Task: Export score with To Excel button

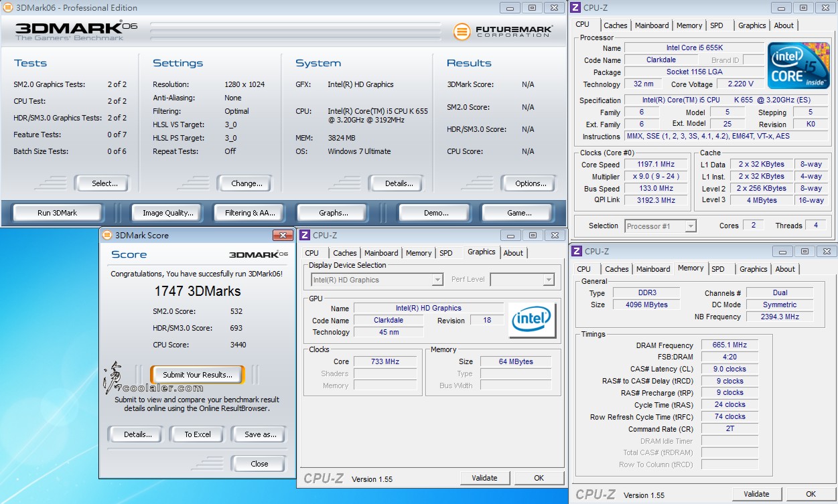Action: [196, 434]
